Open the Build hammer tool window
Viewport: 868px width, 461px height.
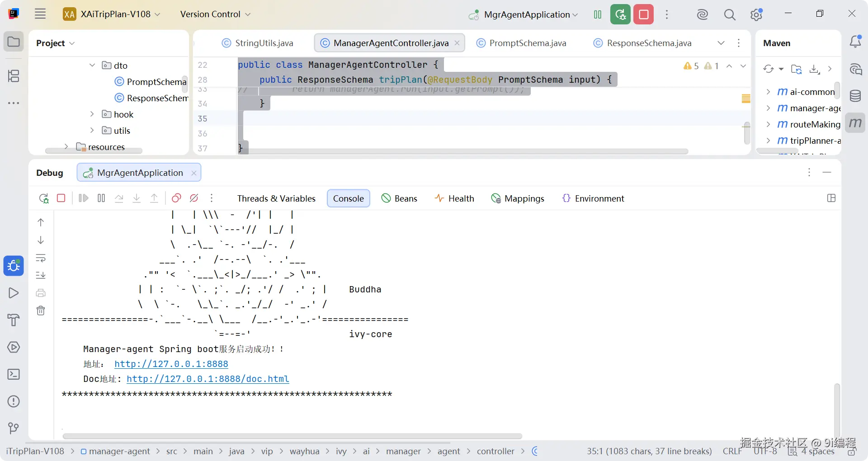tap(14, 320)
